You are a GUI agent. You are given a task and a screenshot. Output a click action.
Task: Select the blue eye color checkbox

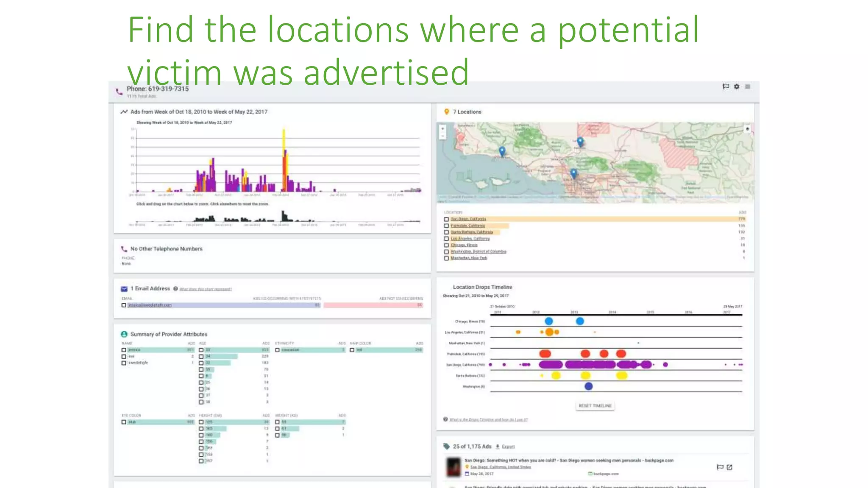[x=124, y=422]
